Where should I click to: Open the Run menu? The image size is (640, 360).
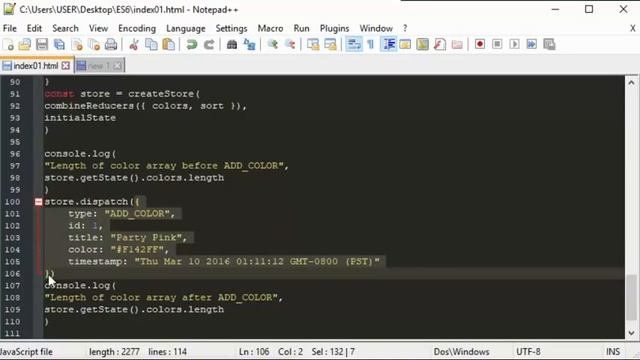(301, 28)
